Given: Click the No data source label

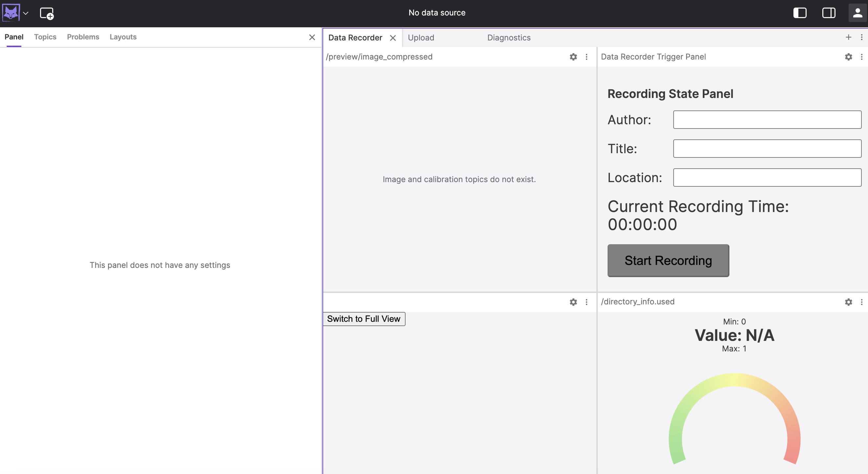Looking at the screenshot, I should [x=437, y=13].
